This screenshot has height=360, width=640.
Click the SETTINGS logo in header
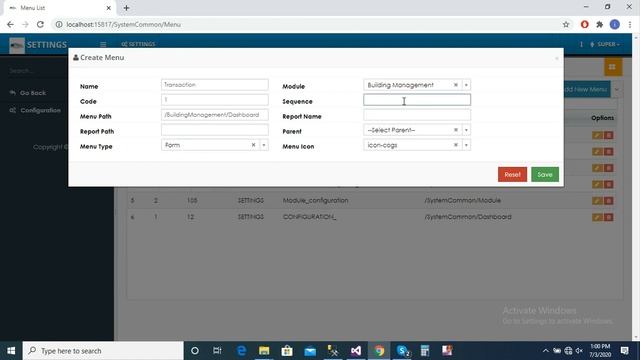[x=38, y=44]
